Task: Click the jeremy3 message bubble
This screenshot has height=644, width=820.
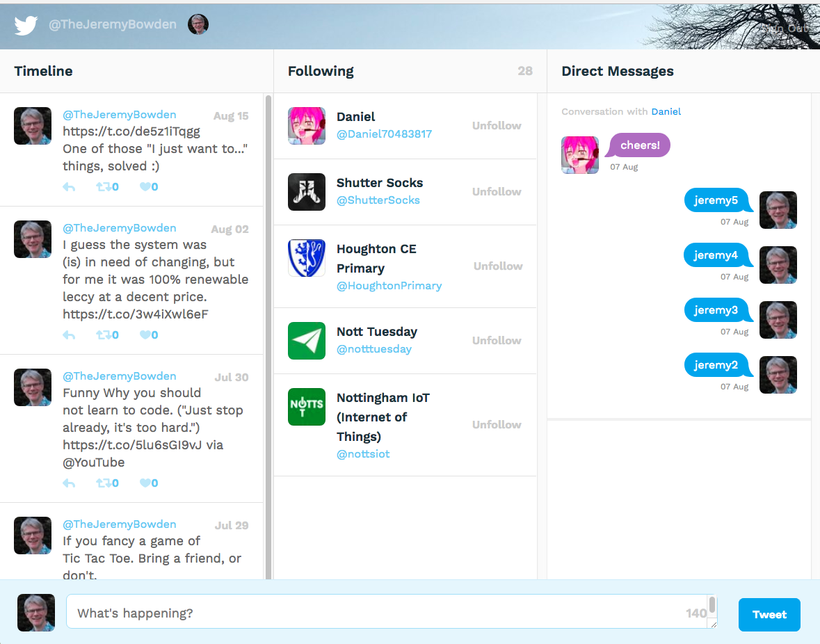Action: coord(718,310)
